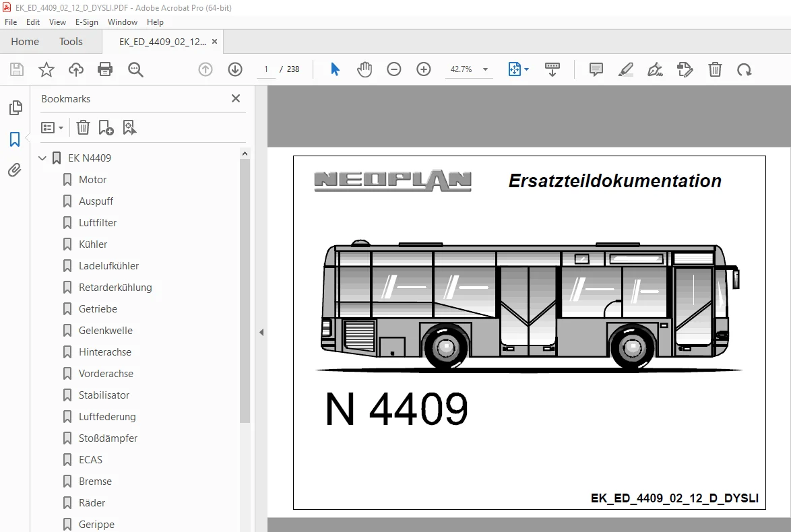Open the Stoßdämpfer bookmark

[108, 438]
